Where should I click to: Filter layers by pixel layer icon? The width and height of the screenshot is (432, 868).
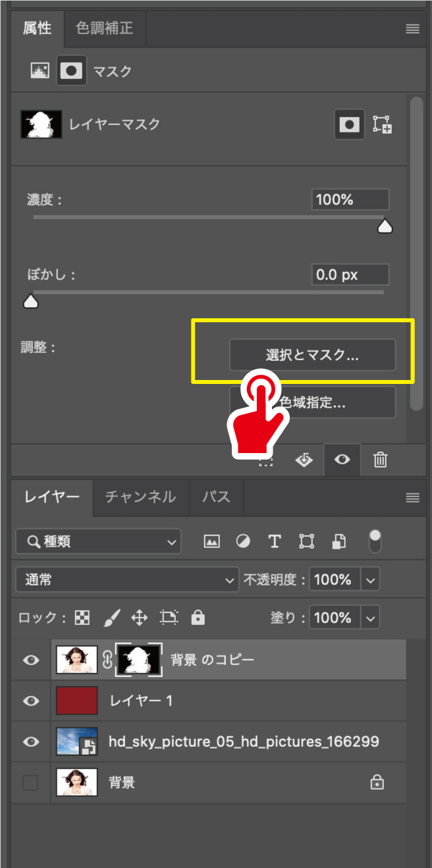211,541
